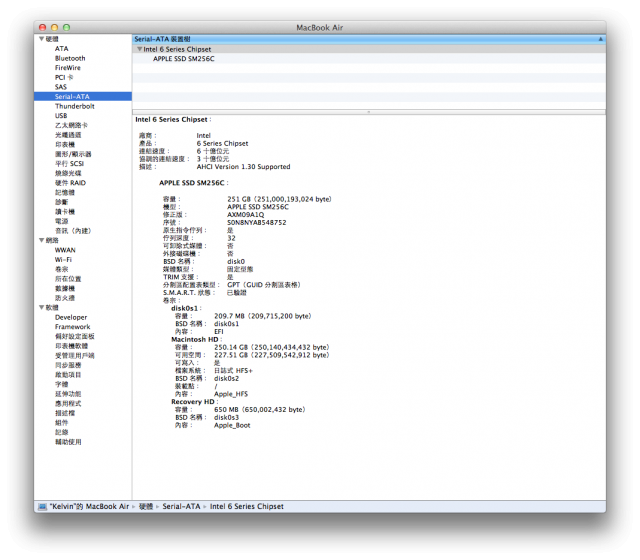
Task: Select Bluetooth in the sidebar
Action: (70, 58)
